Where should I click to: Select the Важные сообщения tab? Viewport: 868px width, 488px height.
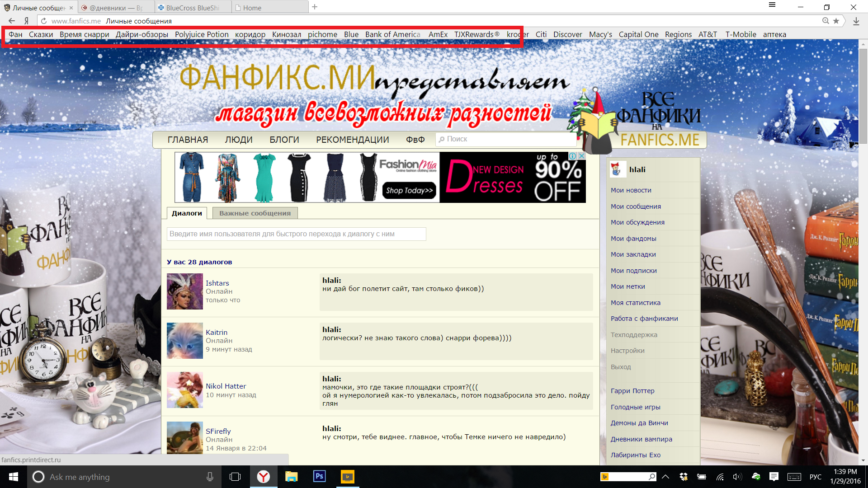(x=255, y=213)
